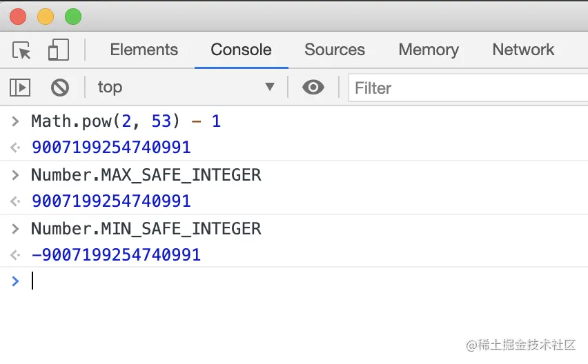This screenshot has height=364, width=588.
Task: Focus the Filter input field
Action: click(468, 88)
